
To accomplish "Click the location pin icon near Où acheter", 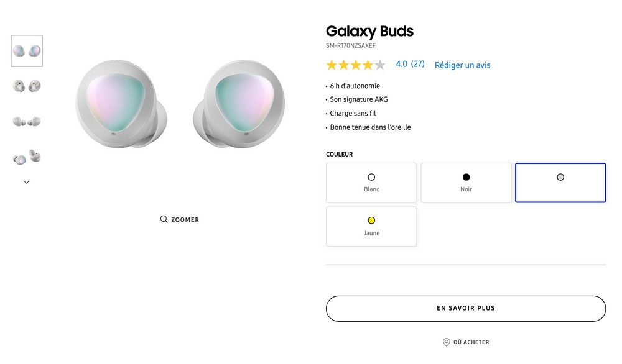I will click(x=446, y=342).
